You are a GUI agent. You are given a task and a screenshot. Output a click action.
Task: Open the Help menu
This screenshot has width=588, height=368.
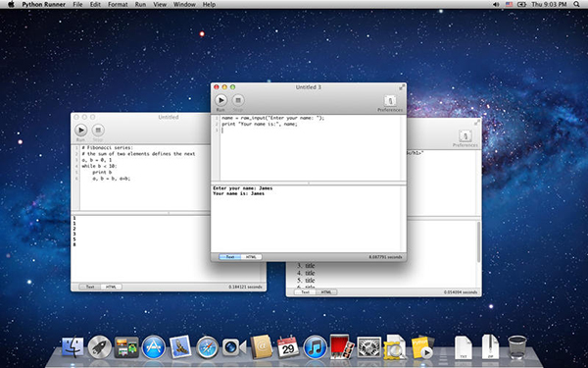[x=209, y=5]
